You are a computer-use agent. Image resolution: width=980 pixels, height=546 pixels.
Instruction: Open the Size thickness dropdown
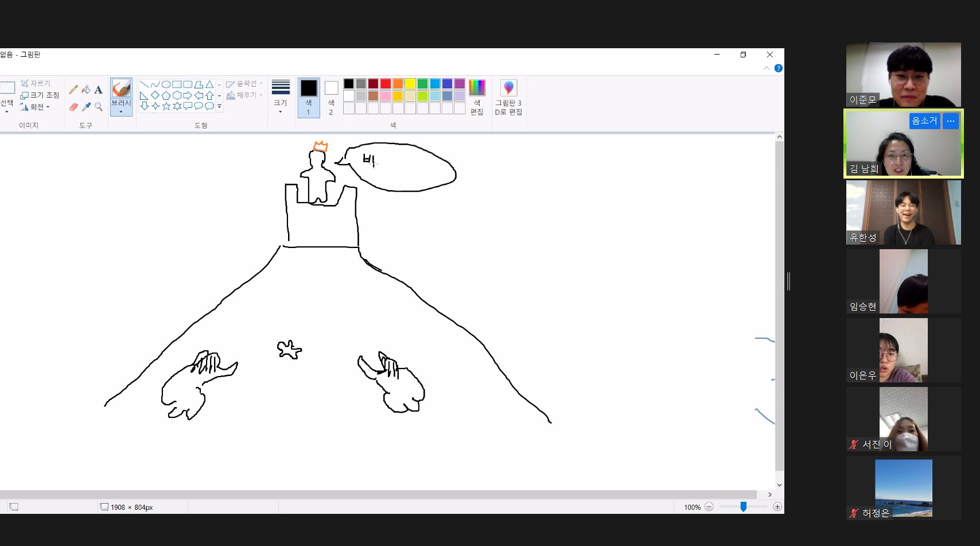281,98
